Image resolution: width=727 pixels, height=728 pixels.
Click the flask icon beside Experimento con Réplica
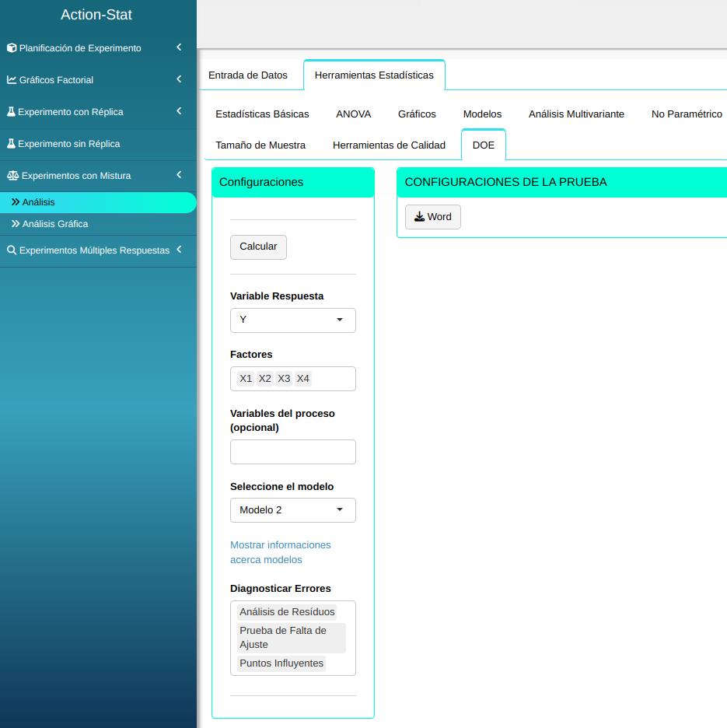(x=12, y=112)
